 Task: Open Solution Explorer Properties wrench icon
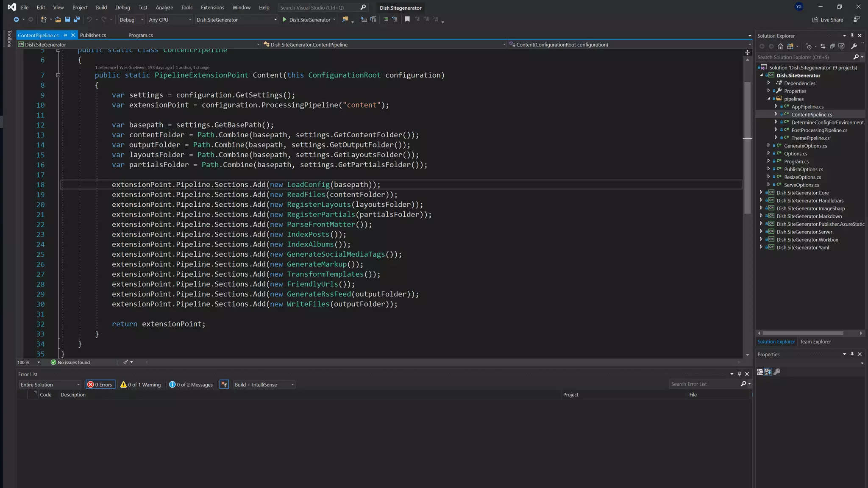tap(854, 47)
